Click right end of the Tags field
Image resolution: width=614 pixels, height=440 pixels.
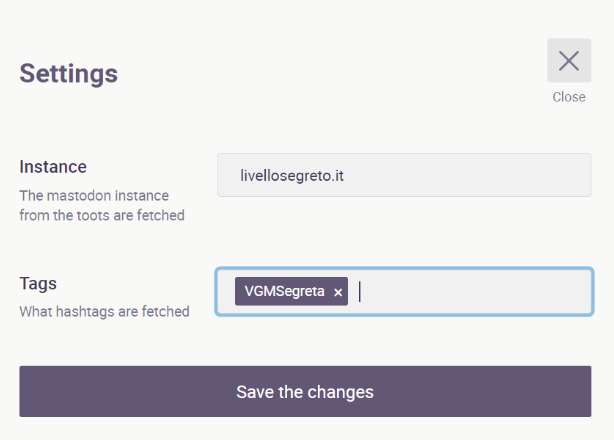tap(575, 291)
